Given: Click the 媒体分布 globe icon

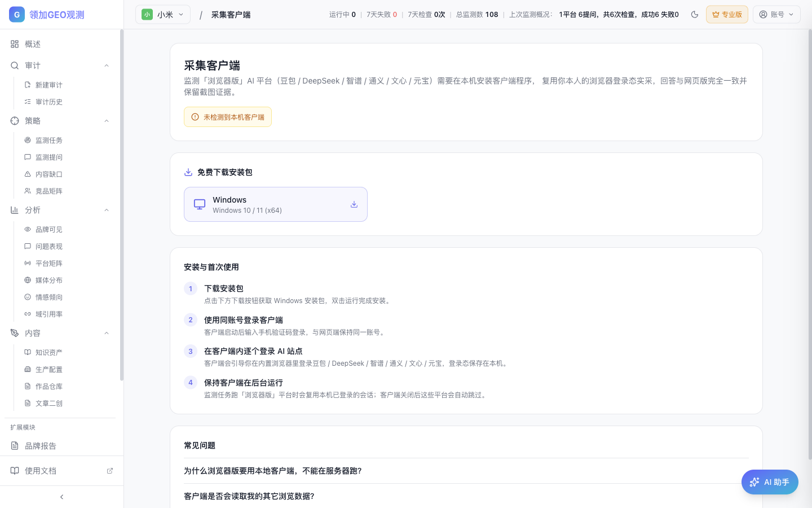Looking at the screenshot, I should (28, 280).
